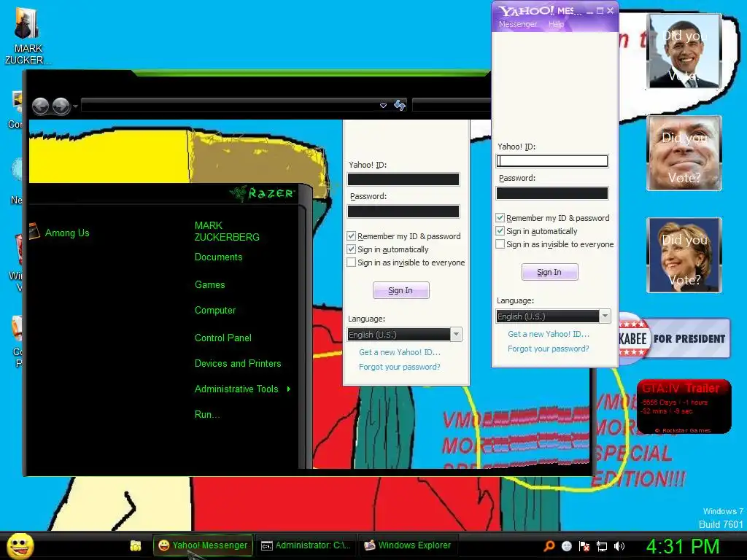Check 'Sign in as invisible' in the panel inside Explorer
Viewport: 747px width, 560px height.
point(351,262)
